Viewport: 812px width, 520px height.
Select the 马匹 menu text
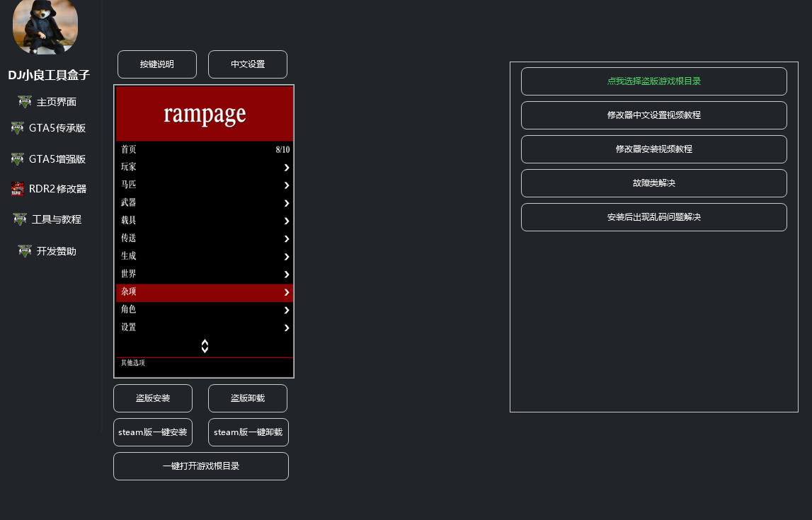click(128, 184)
